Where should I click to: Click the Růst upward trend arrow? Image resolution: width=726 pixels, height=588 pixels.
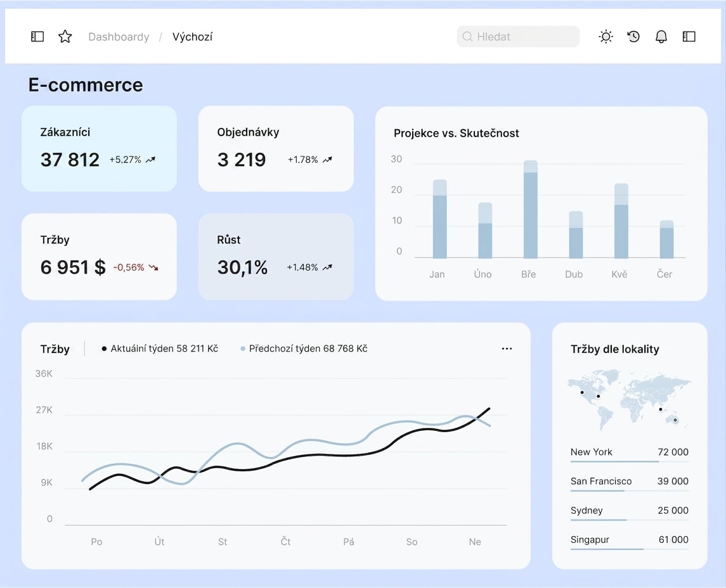coord(327,267)
